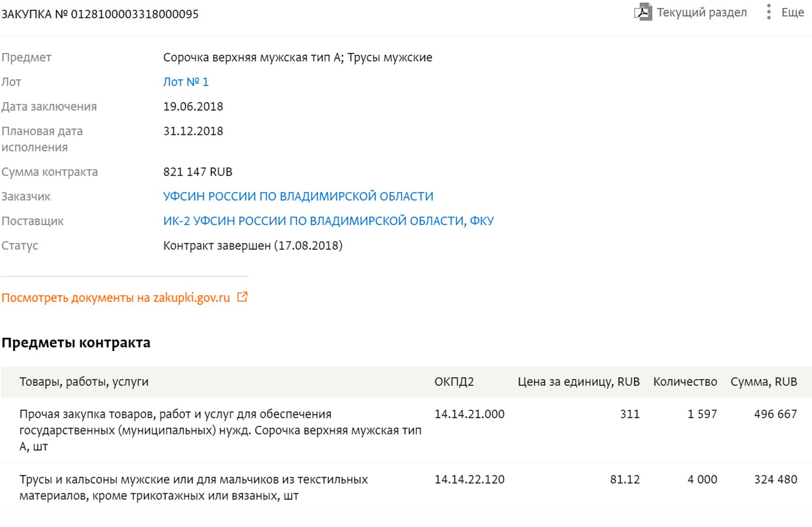Open customer УФСИН России по Владимирской области
Viewport: 812px width, 527px height.
click(298, 196)
